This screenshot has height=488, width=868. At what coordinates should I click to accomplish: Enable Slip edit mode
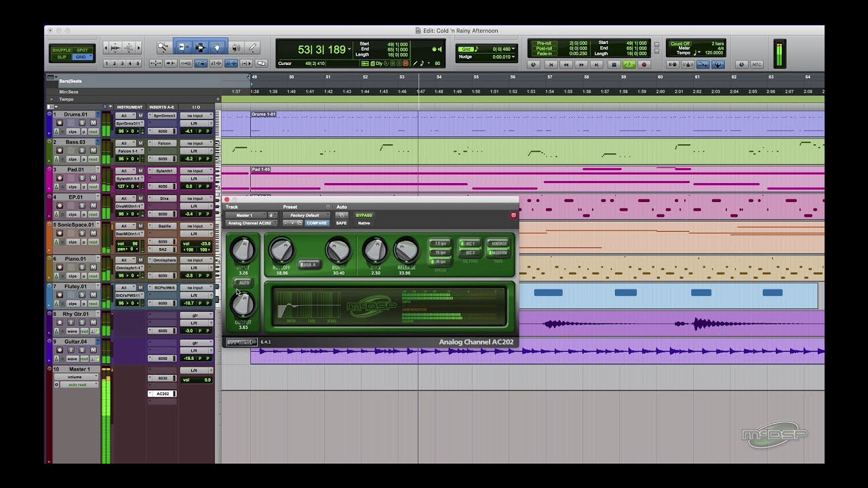point(62,57)
